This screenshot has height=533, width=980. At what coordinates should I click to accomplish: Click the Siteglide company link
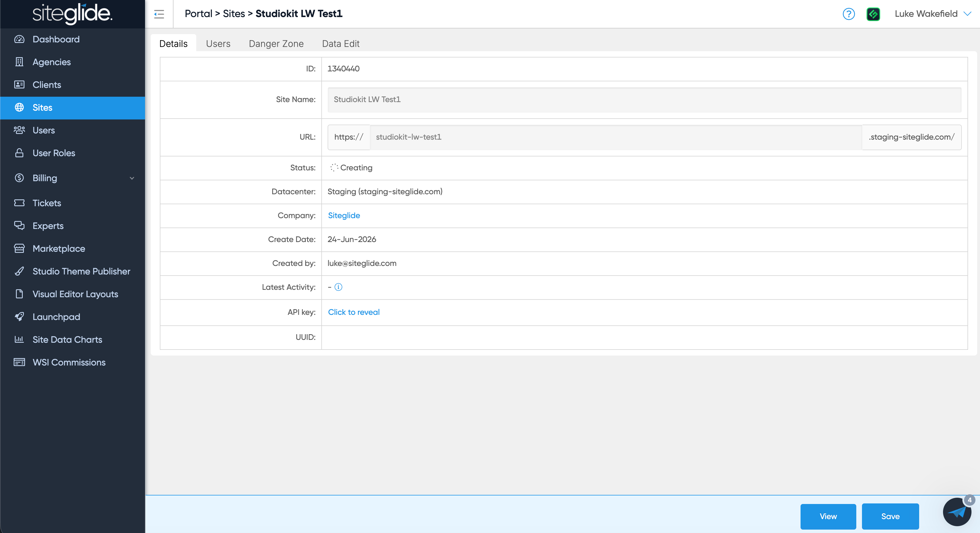click(x=344, y=215)
